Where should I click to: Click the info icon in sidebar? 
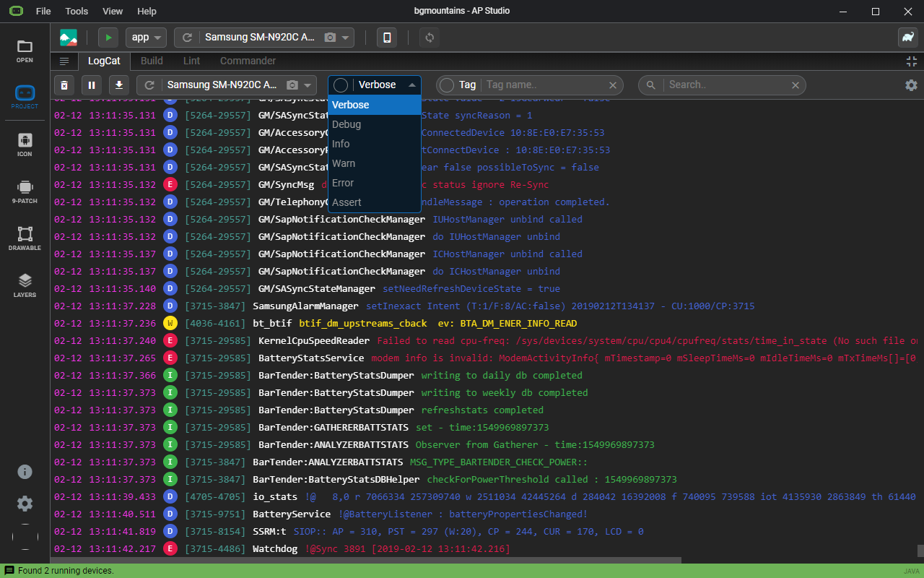[x=25, y=472]
